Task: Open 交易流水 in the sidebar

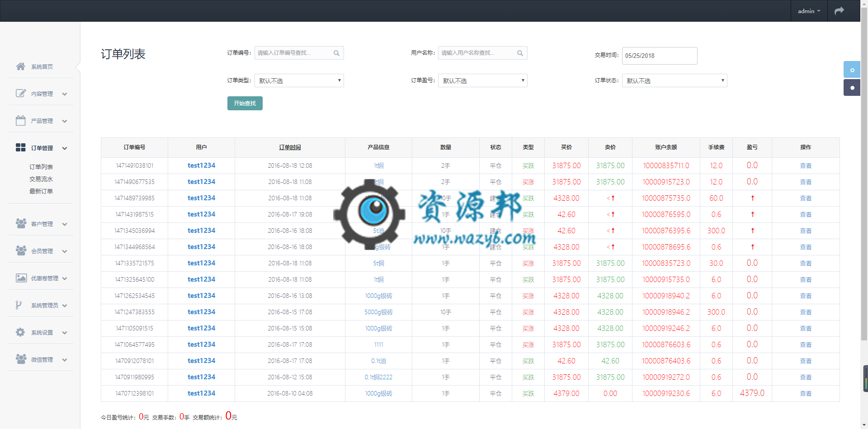Action: click(41, 179)
